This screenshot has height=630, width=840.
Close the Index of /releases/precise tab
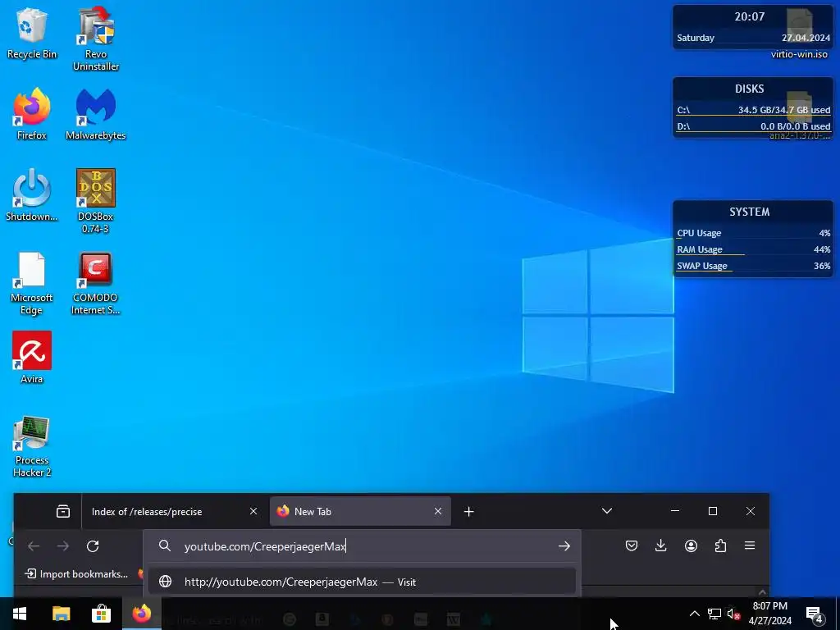[253, 512]
